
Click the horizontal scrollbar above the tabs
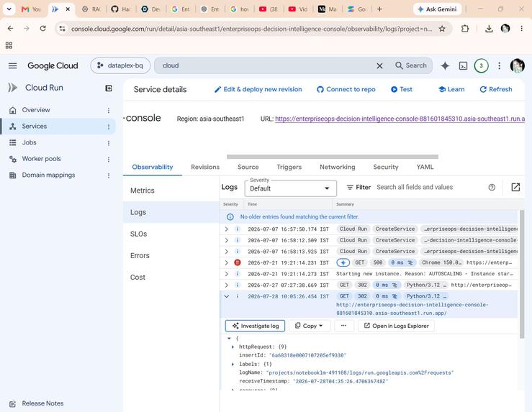[333, 157]
